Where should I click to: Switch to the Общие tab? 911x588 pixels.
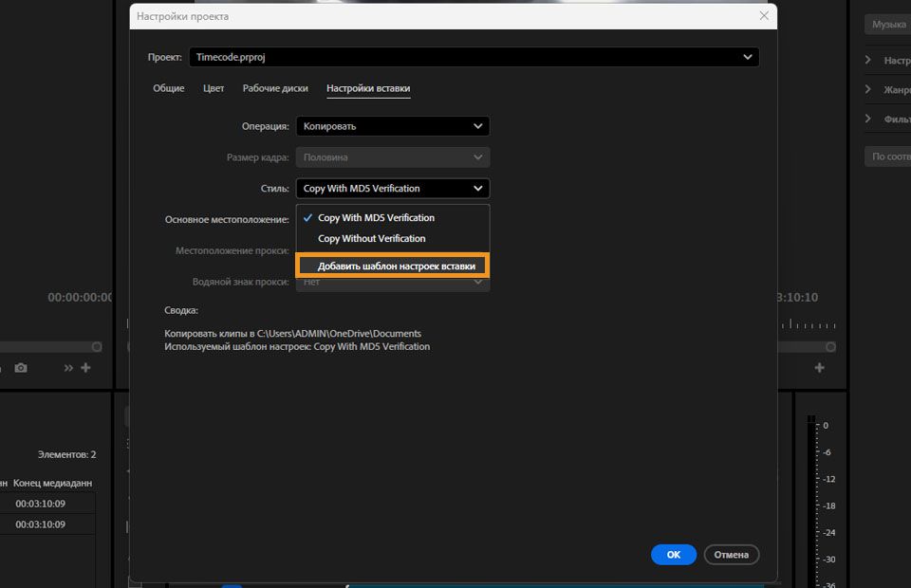click(169, 88)
